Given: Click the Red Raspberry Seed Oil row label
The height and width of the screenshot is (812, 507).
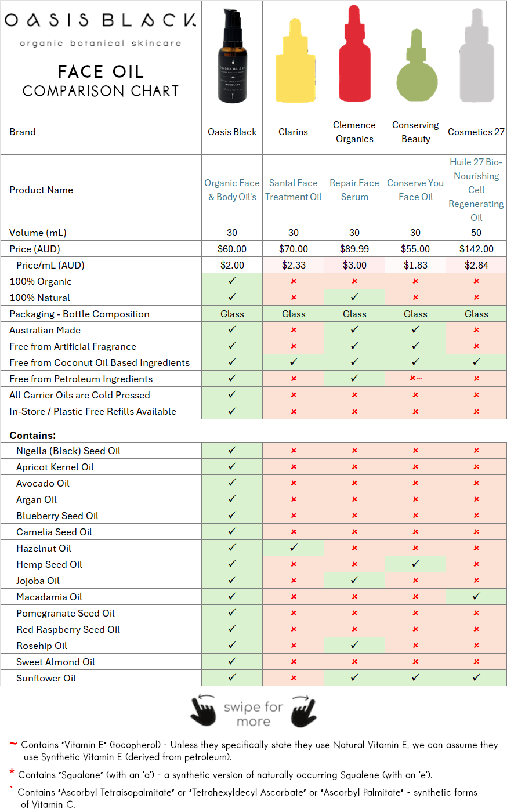Looking at the screenshot, I should click(x=68, y=629).
